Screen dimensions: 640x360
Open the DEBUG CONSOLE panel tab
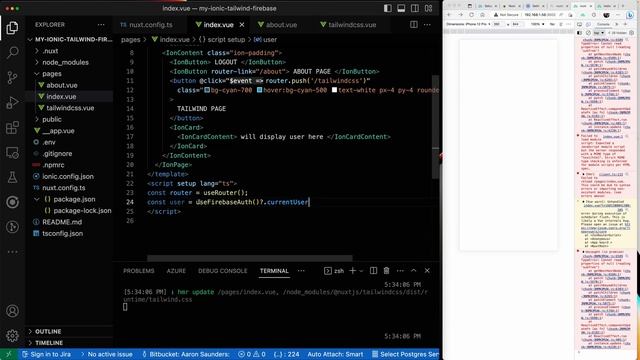point(222,271)
